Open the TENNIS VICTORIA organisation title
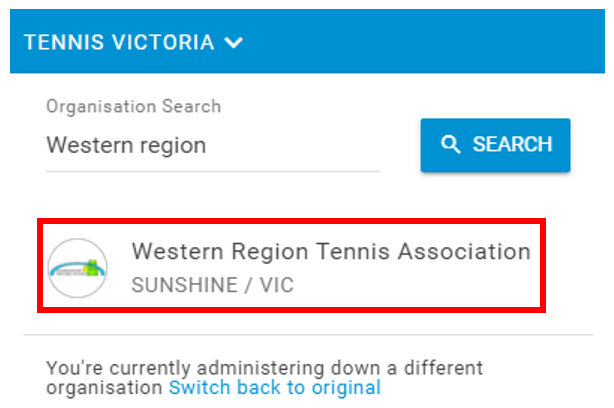 coord(119,42)
